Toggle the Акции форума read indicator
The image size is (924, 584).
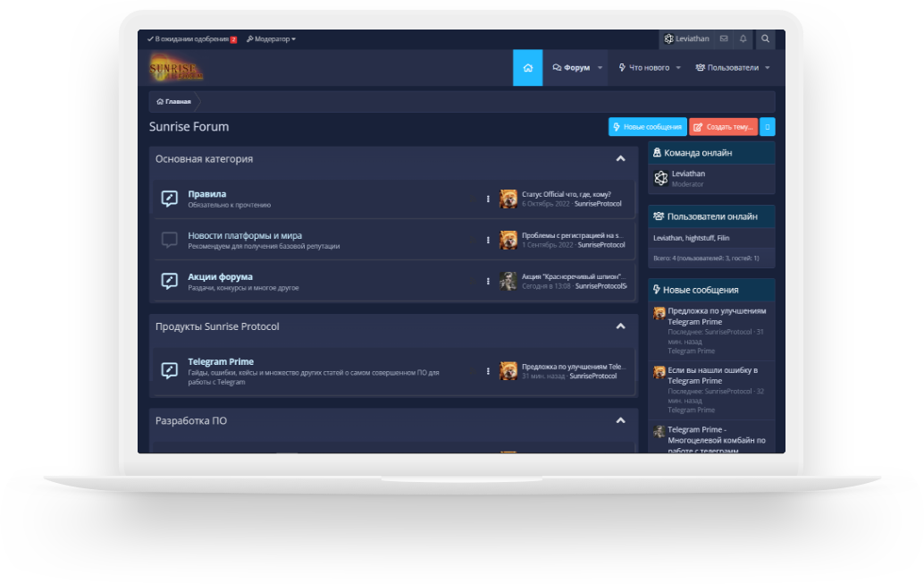(x=168, y=281)
